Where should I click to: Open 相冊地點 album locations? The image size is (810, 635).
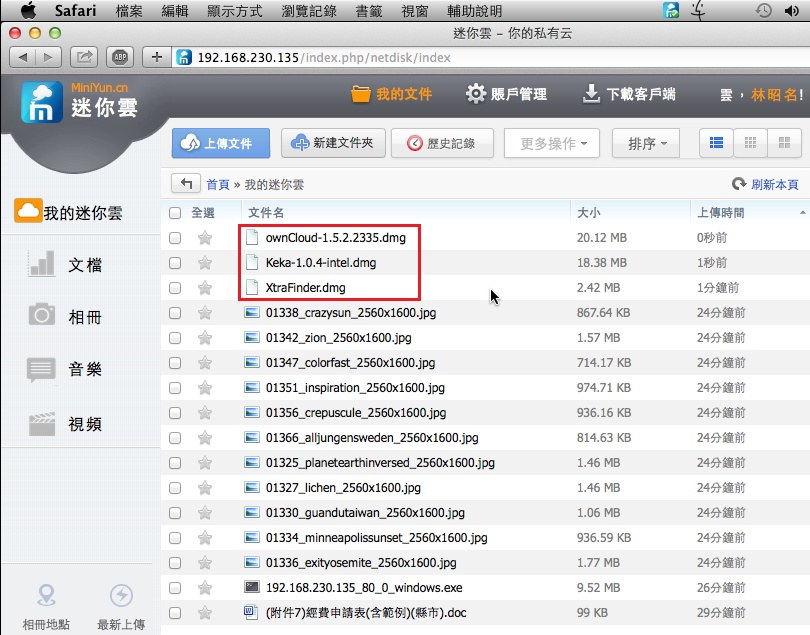pos(46,607)
